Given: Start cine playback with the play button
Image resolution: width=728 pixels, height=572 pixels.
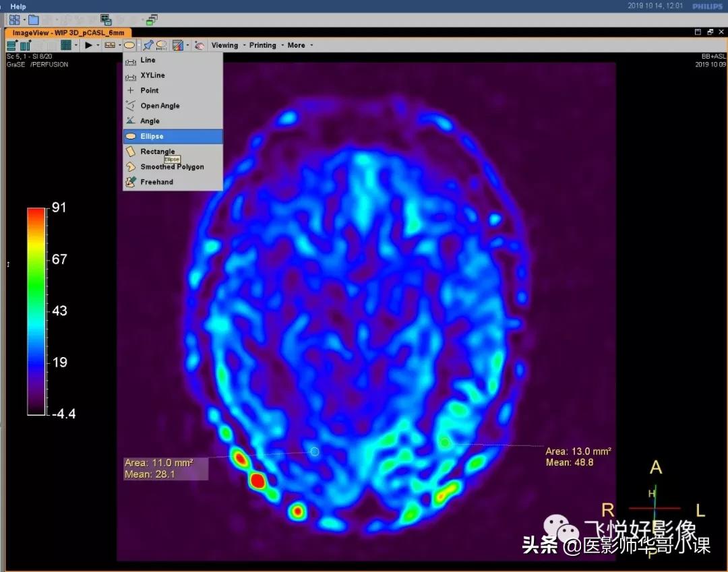Looking at the screenshot, I should (88, 45).
